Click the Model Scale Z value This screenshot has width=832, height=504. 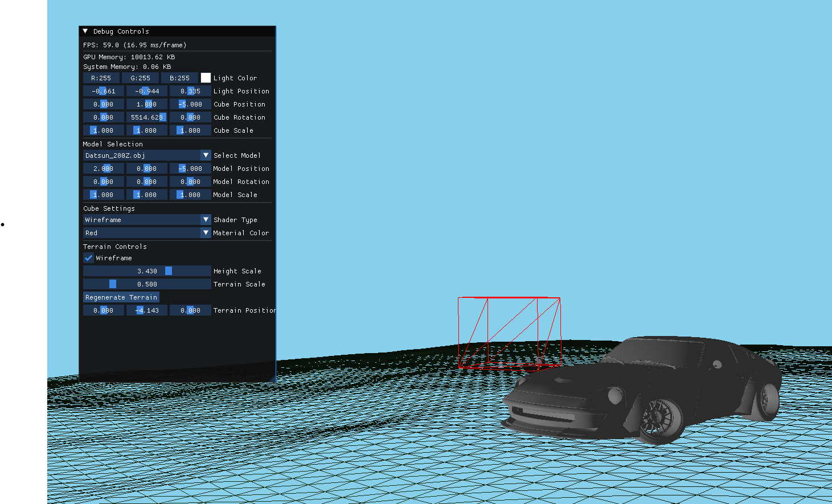(190, 194)
